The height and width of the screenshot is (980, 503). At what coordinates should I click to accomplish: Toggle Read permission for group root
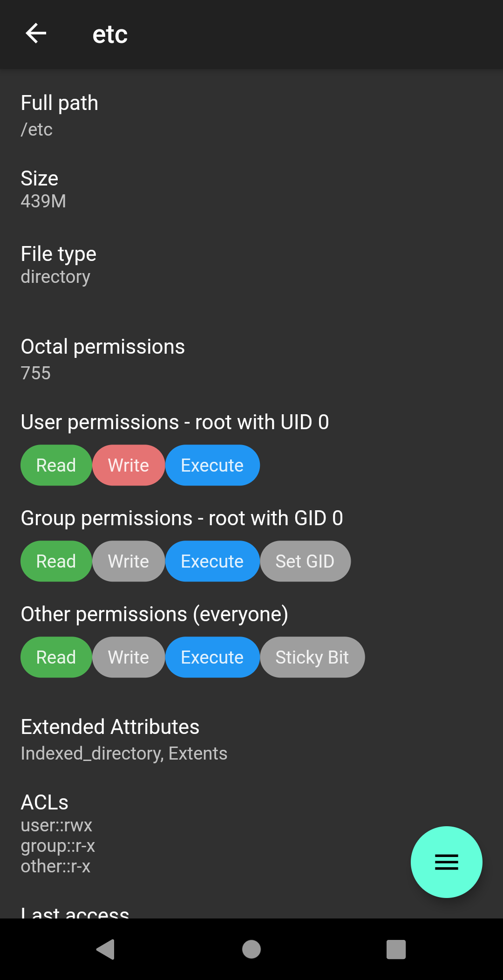pyautogui.click(x=55, y=561)
